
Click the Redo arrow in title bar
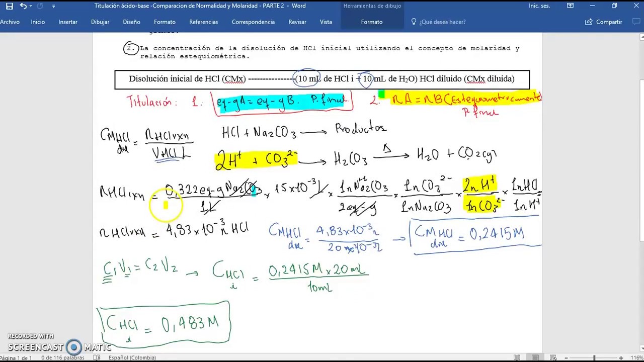(x=40, y=6)
